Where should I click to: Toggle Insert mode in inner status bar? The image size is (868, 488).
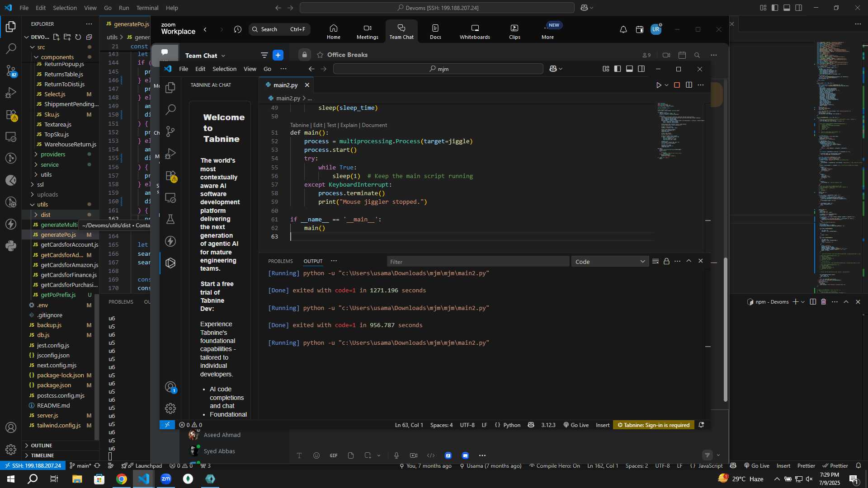(x=603, y=425)
